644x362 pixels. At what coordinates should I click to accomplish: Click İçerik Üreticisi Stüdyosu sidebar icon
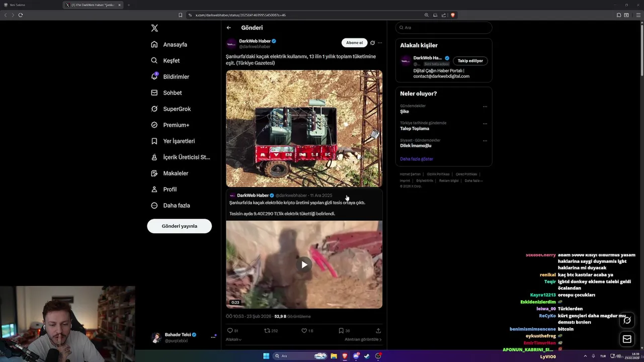pos(154,157)
